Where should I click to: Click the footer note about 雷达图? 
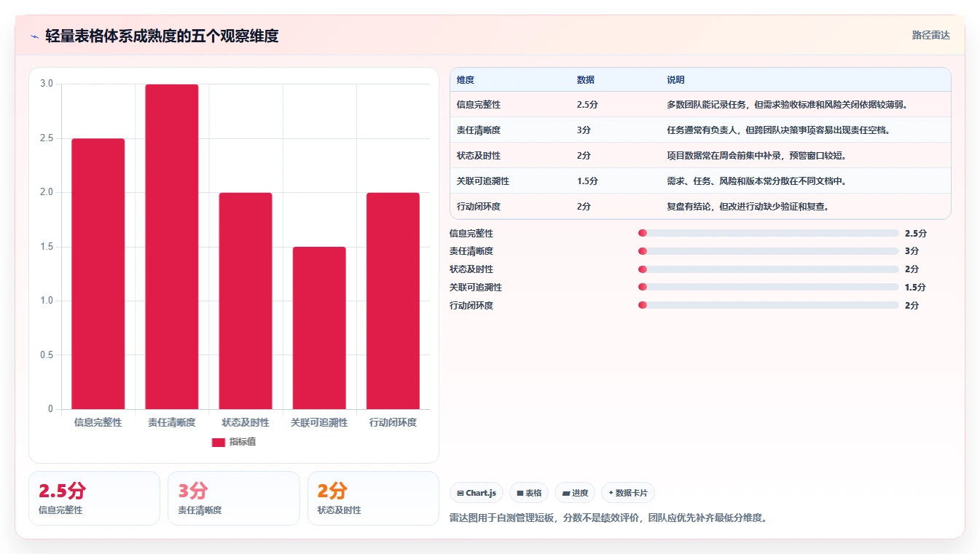pyautogui.click(x=608, y=518)
